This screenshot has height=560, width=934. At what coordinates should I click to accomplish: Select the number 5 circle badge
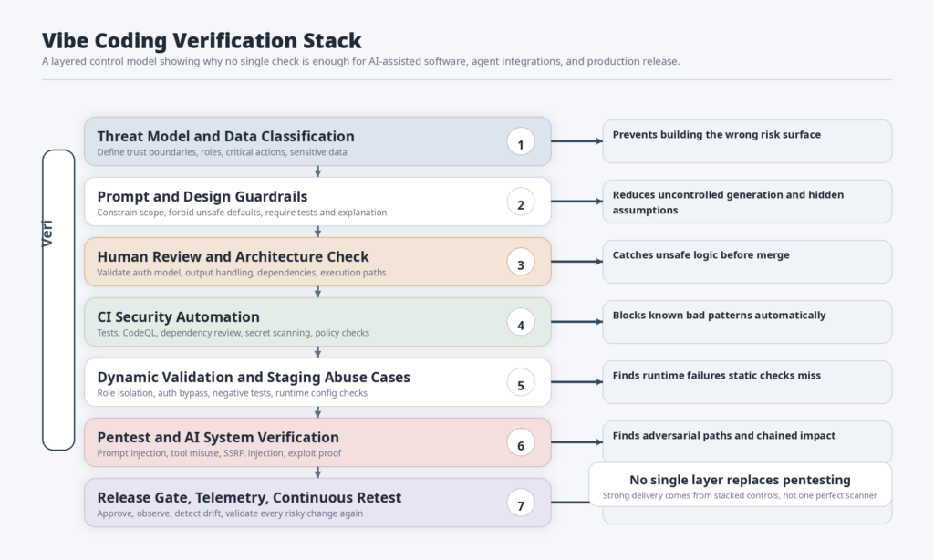[x=521, y=383]
